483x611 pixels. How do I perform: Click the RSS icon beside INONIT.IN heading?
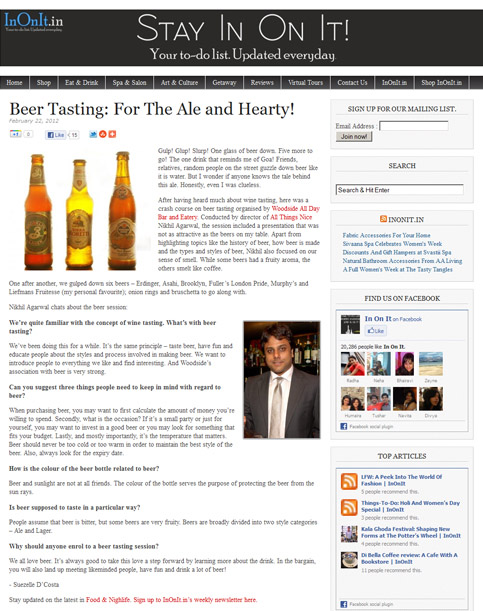383,219
